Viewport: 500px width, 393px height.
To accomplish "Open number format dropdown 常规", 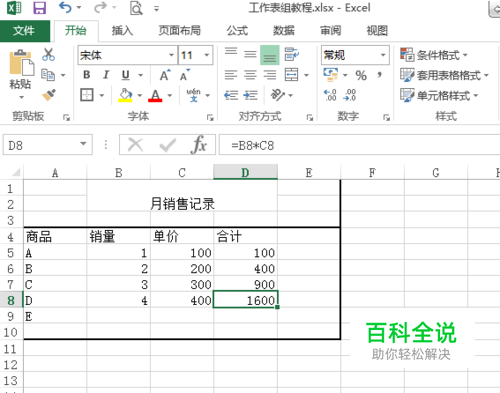I will point(383,55).
